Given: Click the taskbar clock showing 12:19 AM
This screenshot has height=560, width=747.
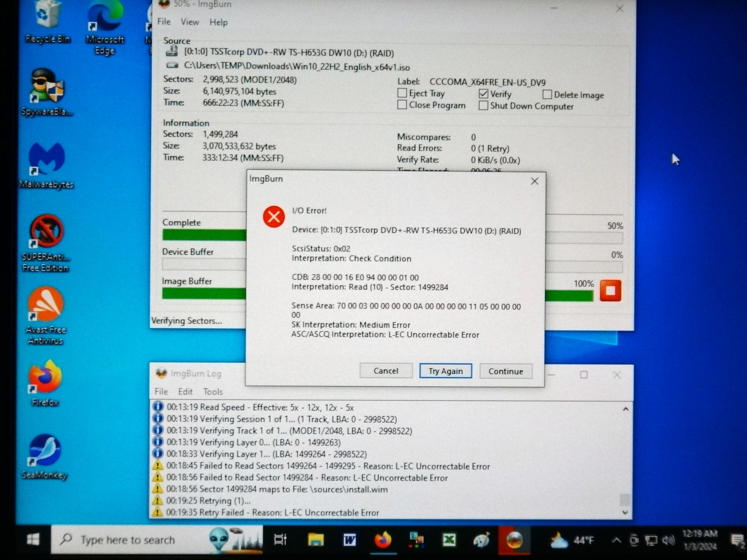Looking at the screenshot, I should click(700, 540).
